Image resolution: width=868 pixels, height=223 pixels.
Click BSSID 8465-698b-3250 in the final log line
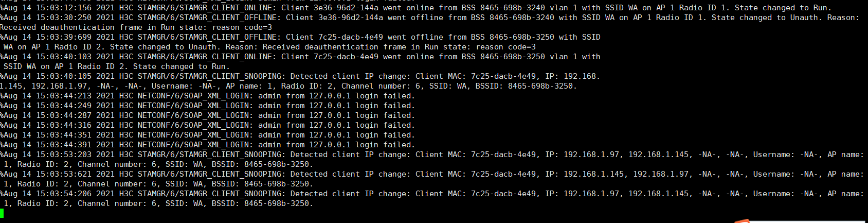(x=277, y=203)
